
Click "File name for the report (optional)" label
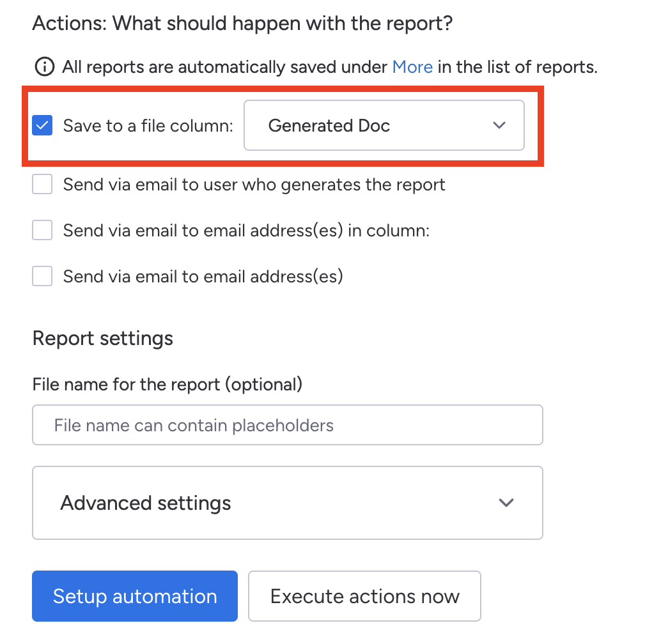pos(167,384)
